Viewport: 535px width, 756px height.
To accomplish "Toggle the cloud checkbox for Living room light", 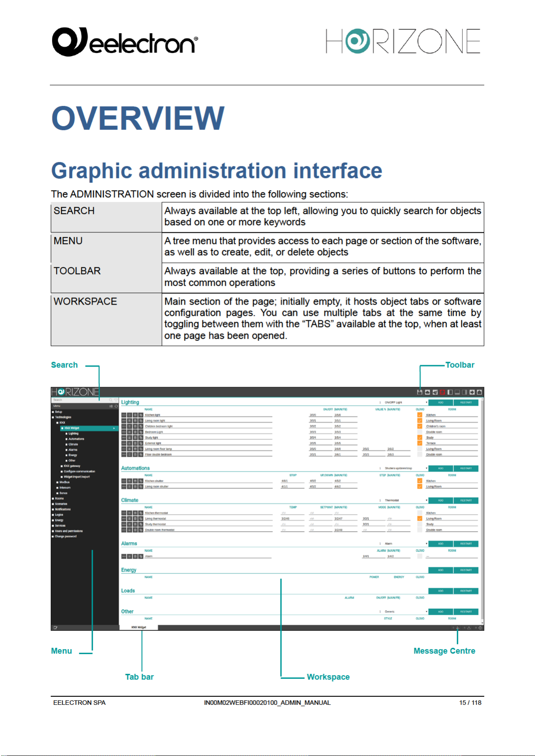I will click(x=420, y=420).
